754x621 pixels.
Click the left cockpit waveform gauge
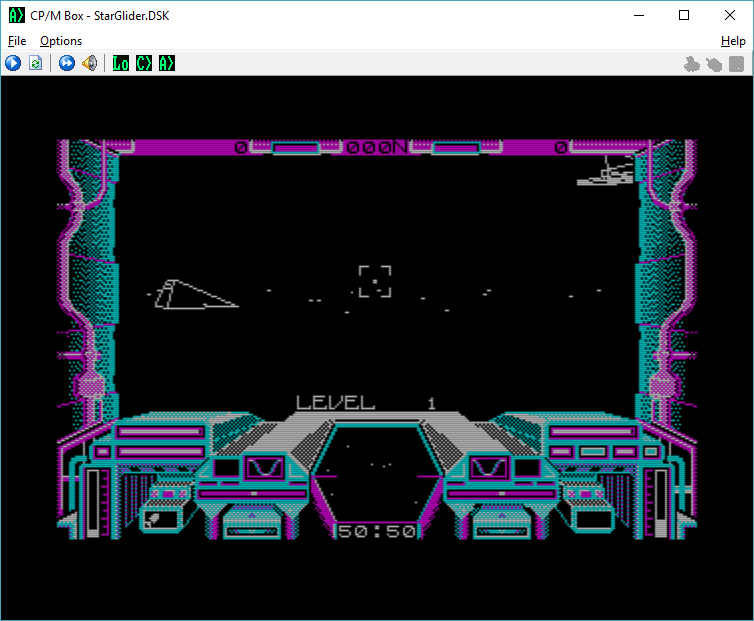[264, 467]
